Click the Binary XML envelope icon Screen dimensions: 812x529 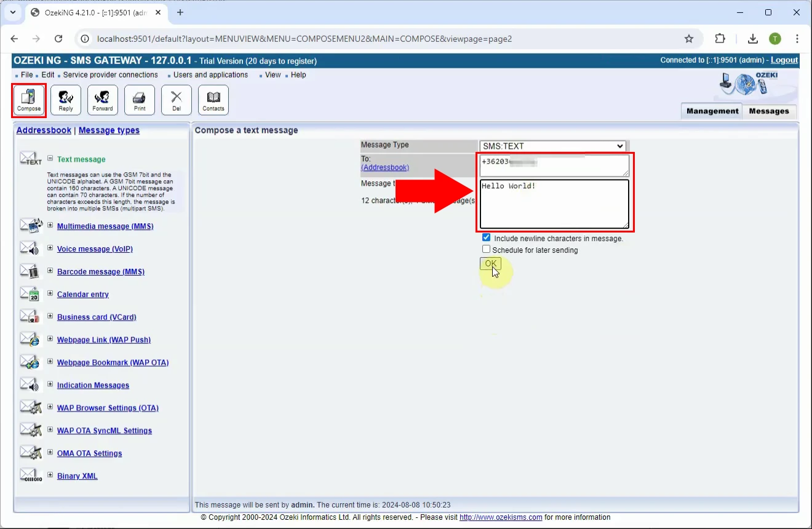31,475
